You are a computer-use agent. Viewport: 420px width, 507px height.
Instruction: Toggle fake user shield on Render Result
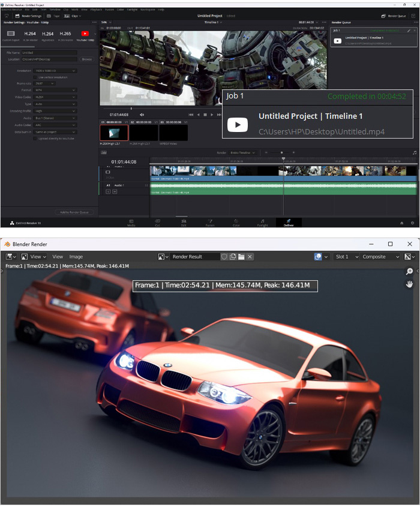(x=224, y=256)
